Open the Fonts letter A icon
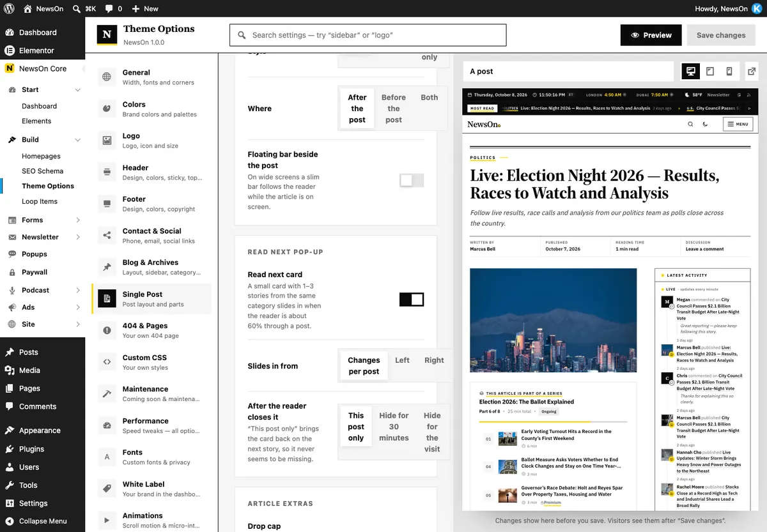767x532 pixels. [107, 457]
